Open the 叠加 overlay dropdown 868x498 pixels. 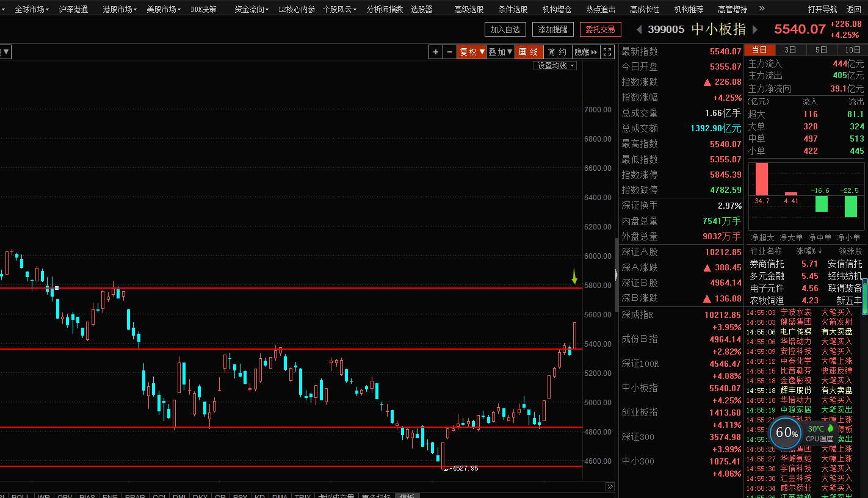[501, 52]
